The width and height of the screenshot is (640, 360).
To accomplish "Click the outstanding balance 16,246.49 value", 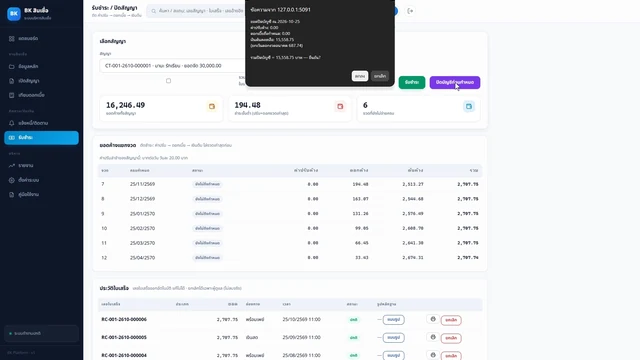I will 125,105.
